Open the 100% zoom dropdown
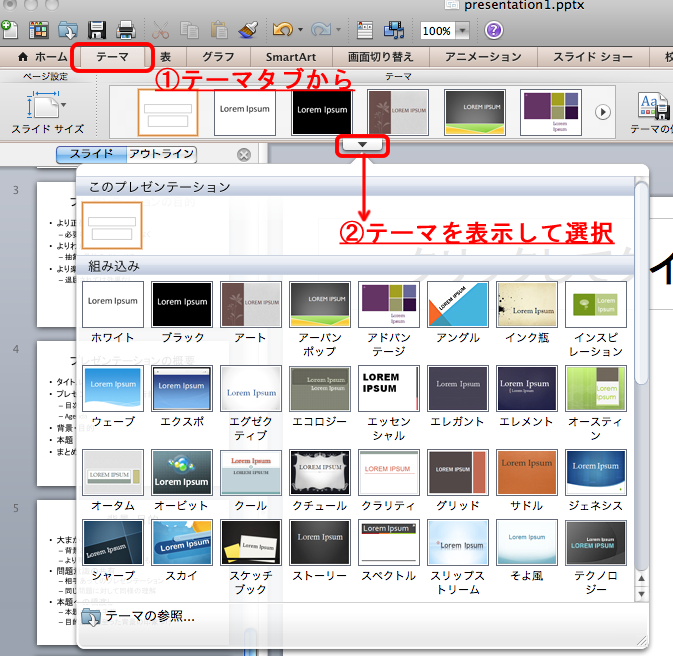673x656 pixels. click(462, 31)
